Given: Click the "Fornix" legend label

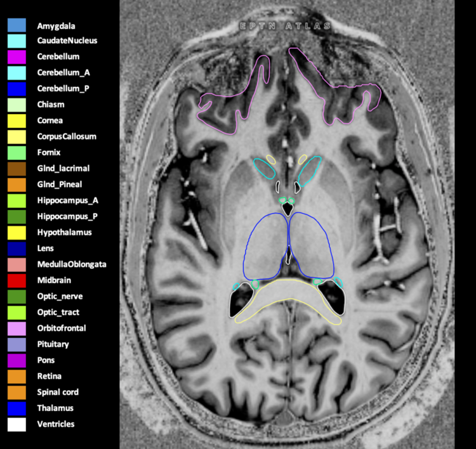Looking at the screenshot, I should [x=49, y=152].
